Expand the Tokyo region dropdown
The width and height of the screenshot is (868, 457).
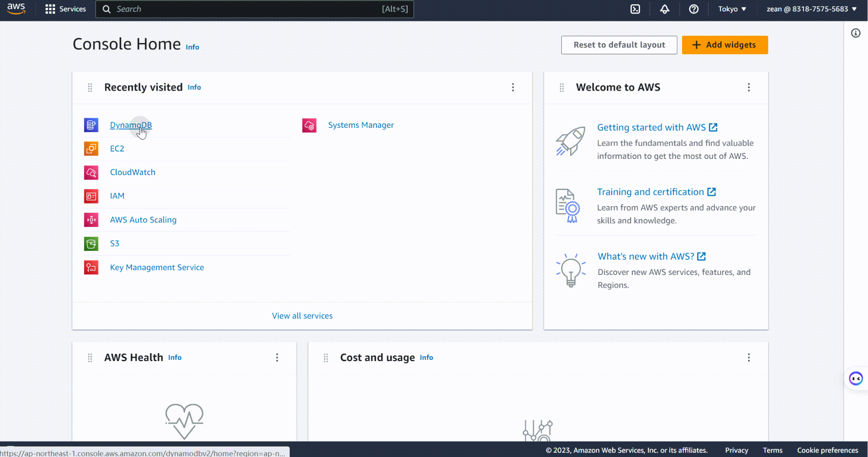point(732,9)
